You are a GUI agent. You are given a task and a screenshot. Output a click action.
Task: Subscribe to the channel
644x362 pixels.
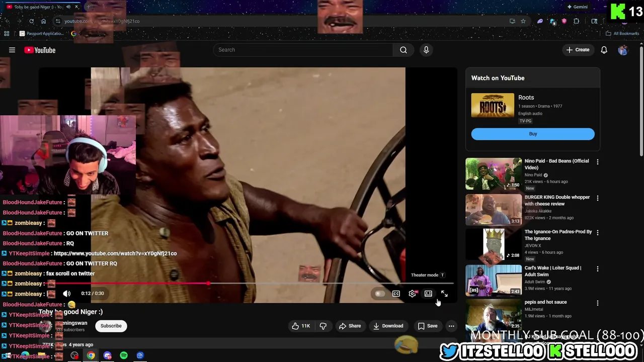(x=111, y=326)
